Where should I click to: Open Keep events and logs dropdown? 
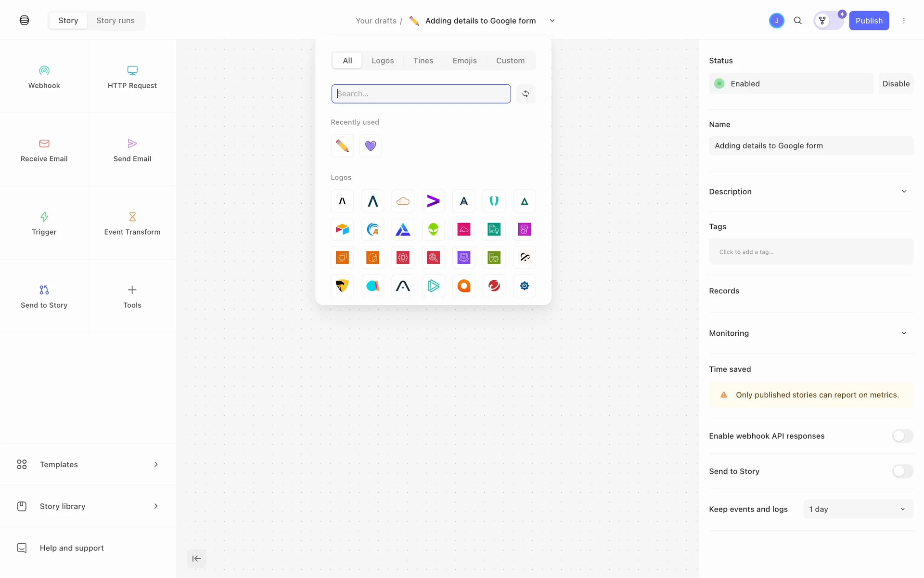[858, 509]
